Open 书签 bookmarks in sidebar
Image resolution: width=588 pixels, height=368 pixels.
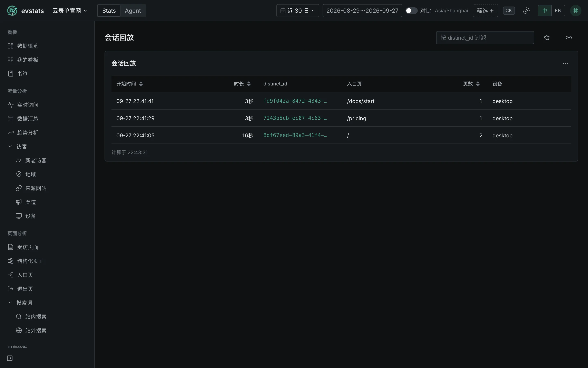[x=47, y=74]
